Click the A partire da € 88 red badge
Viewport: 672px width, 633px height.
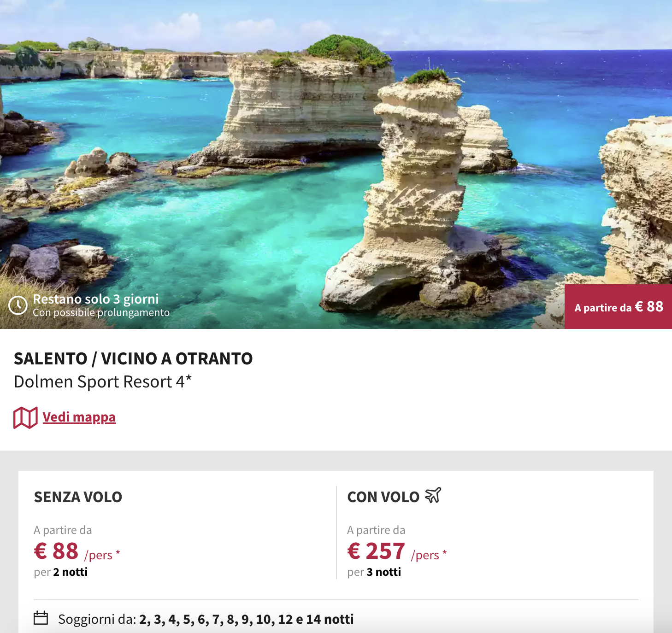(618, 307)
